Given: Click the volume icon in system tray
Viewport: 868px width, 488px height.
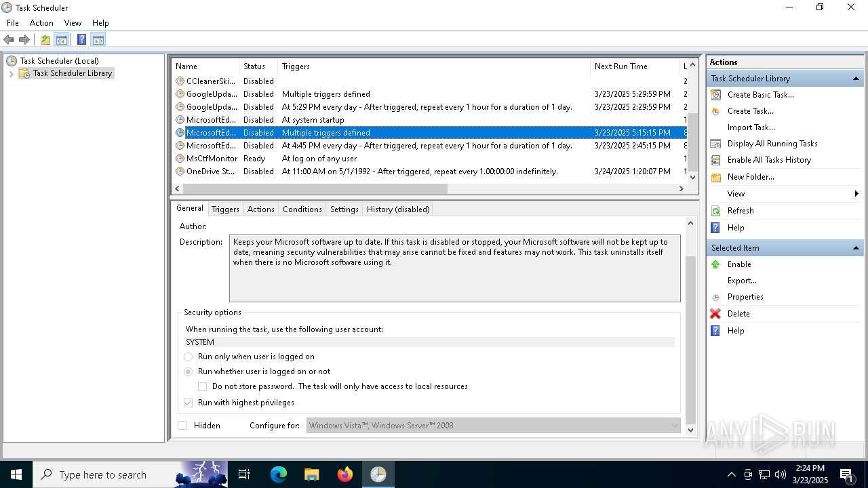Looking at the screenshot, I should 781,474.
